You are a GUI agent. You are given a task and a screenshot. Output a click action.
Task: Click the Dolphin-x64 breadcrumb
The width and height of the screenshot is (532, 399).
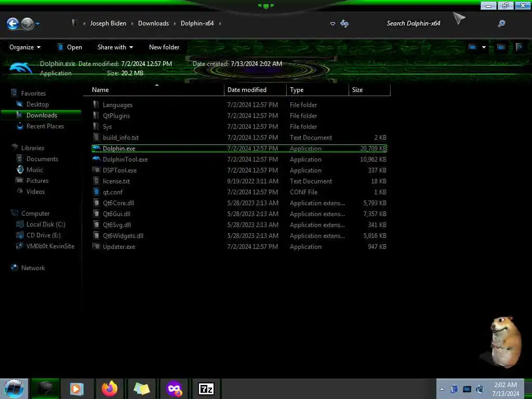coord(197,23)
